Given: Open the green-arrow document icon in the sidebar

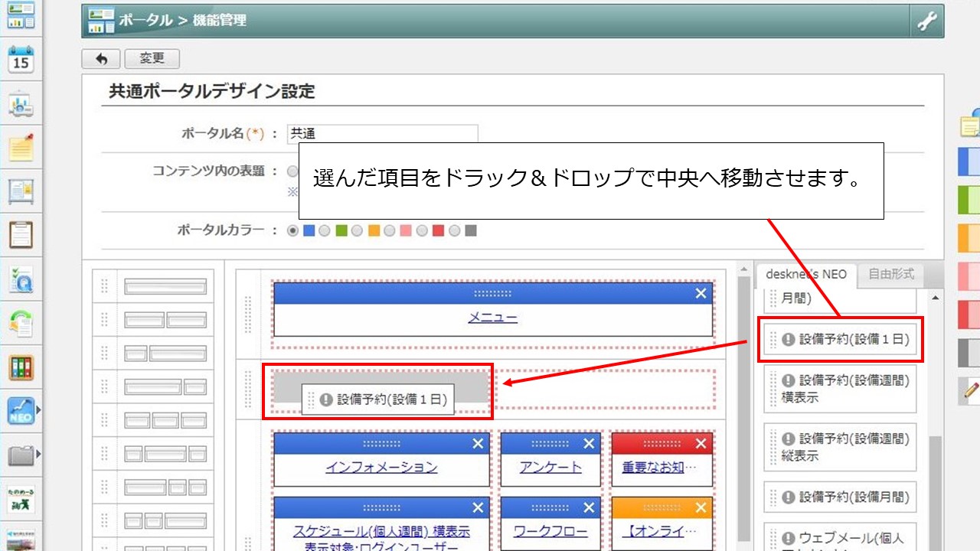Looking at the screenshot, I should tap(21, 323).
